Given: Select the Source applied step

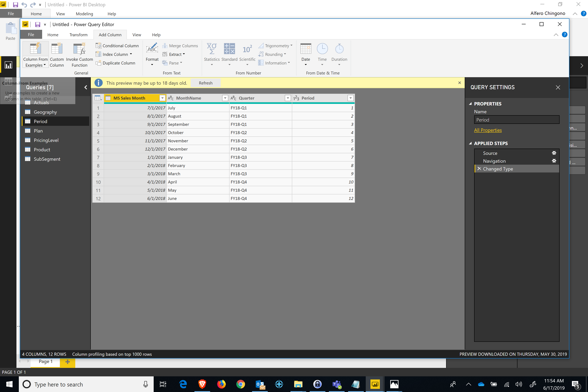Looking at the screenshot, I should (516, 153).
